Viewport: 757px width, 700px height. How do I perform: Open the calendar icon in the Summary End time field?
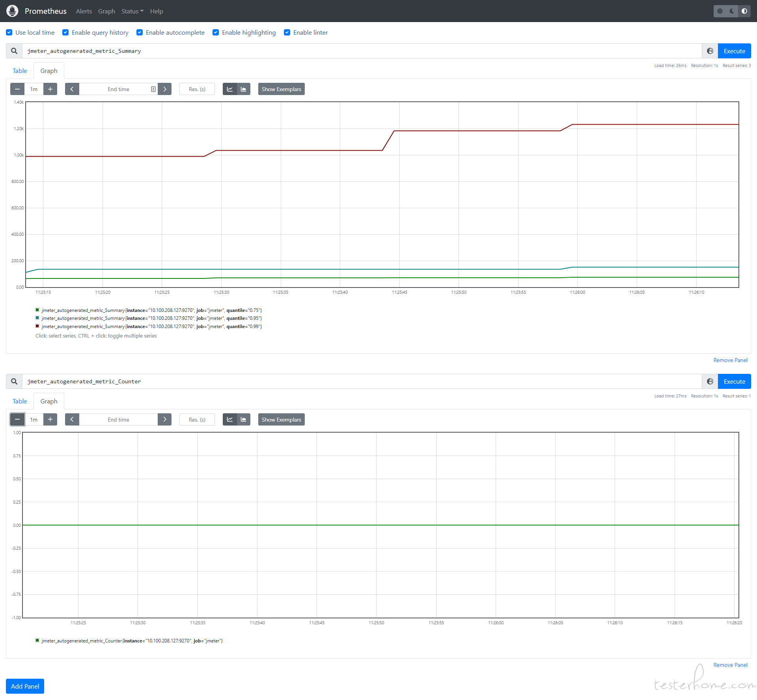153,89
